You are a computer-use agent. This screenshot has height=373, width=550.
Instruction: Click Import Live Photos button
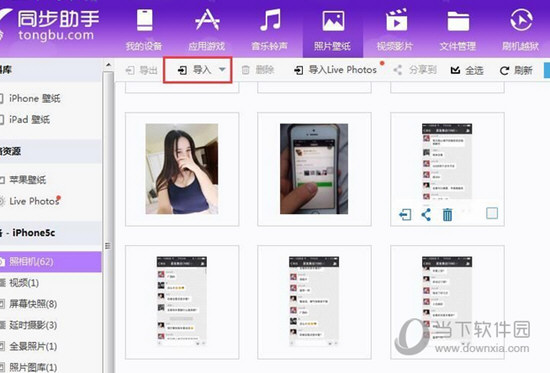pos(335,70)
